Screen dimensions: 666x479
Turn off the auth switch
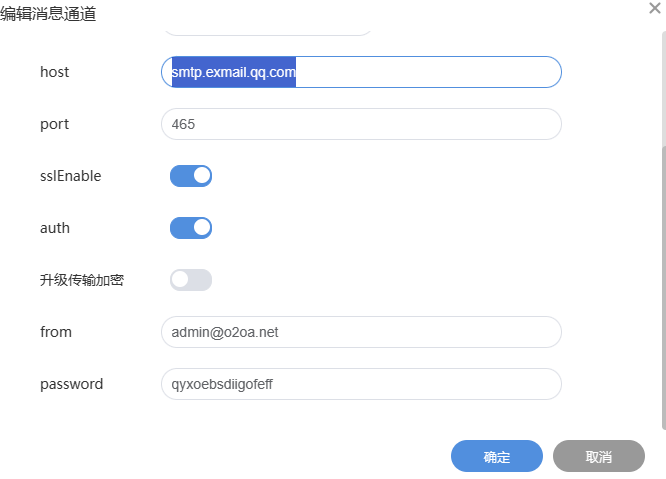point(191,228)
